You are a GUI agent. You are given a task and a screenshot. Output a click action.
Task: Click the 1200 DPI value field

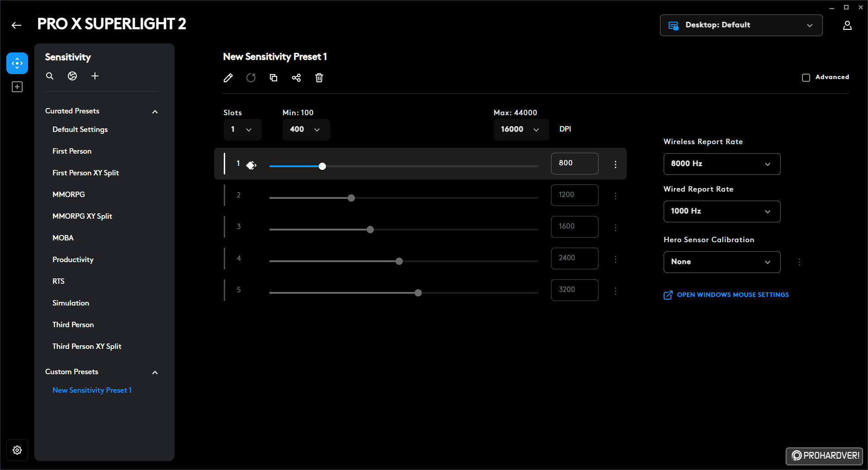tap(575, 195)
